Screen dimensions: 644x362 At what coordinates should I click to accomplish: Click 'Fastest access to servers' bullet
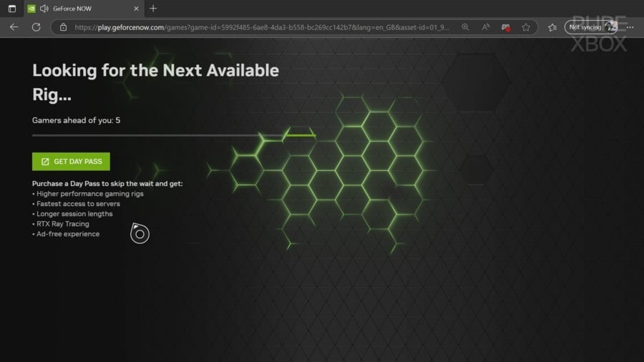pyautogui.click(x=76, y=204)
